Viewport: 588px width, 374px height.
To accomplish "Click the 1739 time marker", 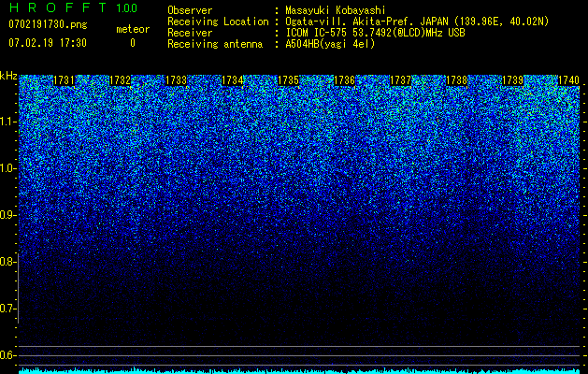I will coord(512,80).
